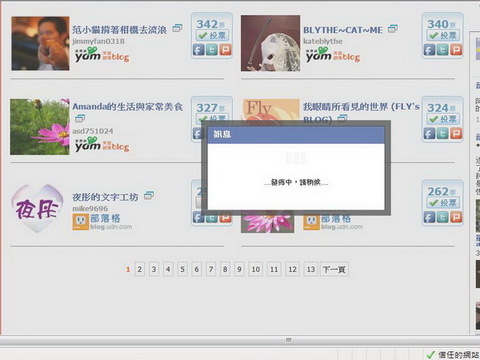Share BLYTHE~CAT~ME entry on Facebook
The width and height of the screenshot is (480, 360).
(x=429, y=50)
